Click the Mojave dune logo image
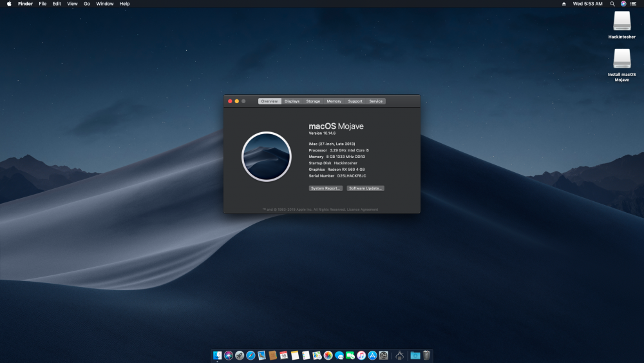The image size is (644, 363). pos(267,157)
